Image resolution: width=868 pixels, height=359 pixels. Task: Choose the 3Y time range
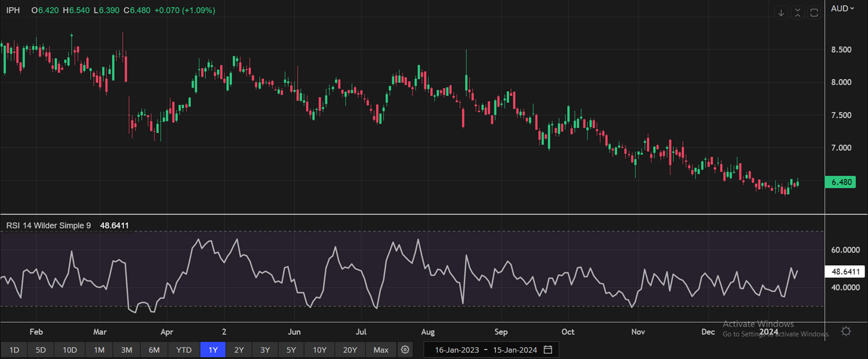[265, 349]
